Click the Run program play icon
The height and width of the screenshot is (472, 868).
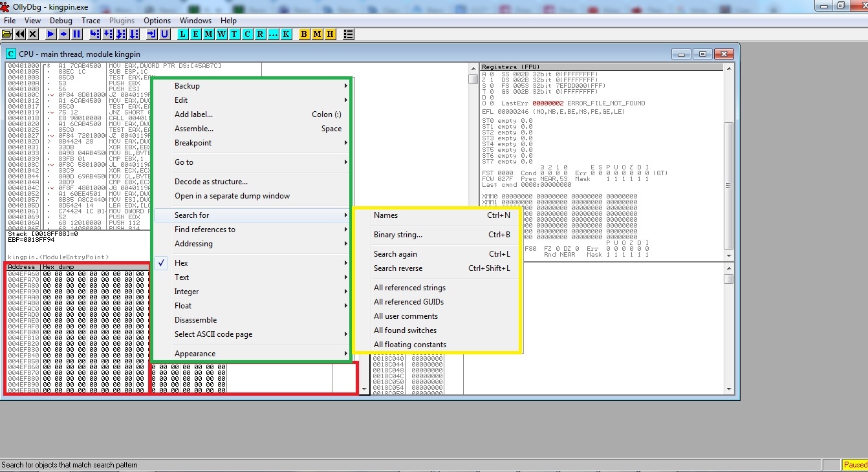click(50, 34)
